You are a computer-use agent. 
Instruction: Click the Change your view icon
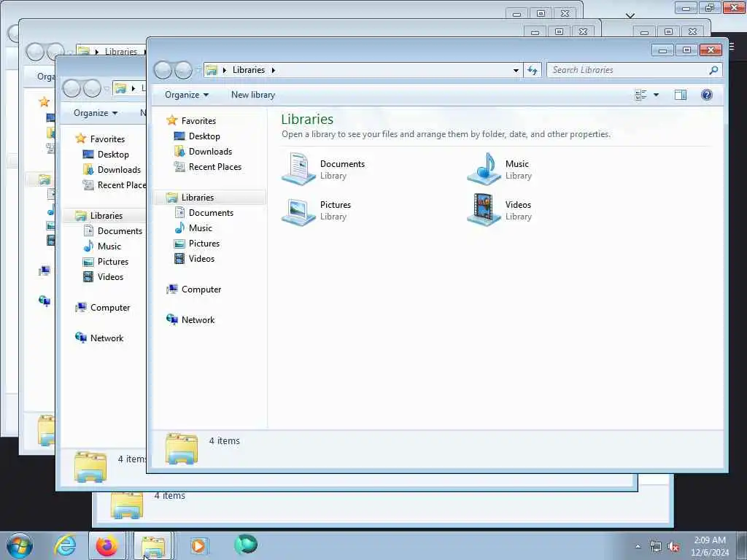point(640,95)
